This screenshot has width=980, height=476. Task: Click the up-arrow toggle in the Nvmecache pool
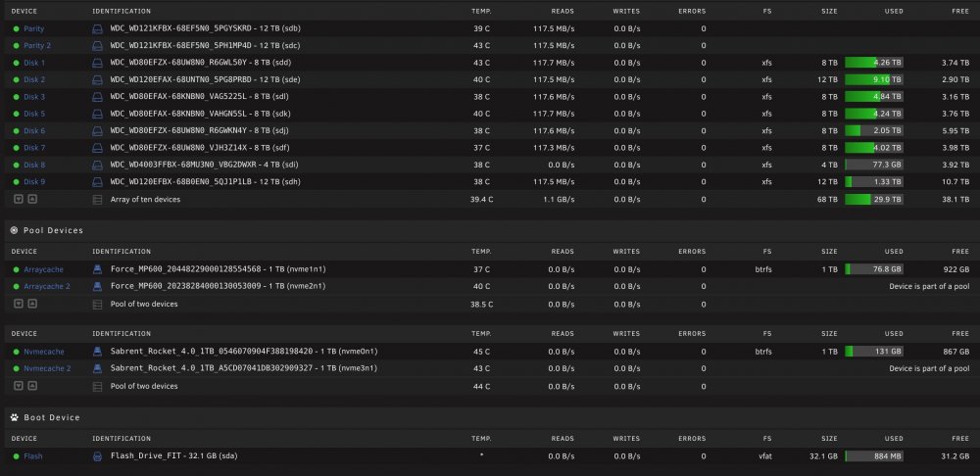(32, 386)
